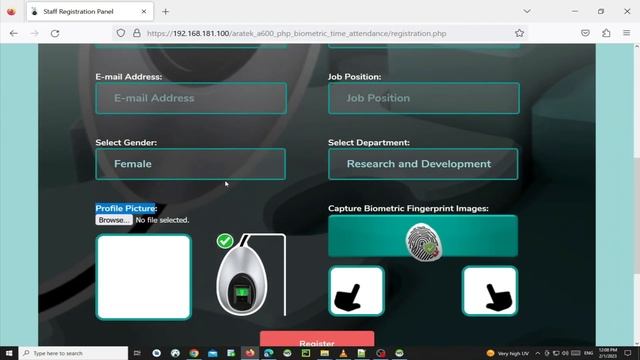Open VLC media player from taskbar

click(343, 353)
